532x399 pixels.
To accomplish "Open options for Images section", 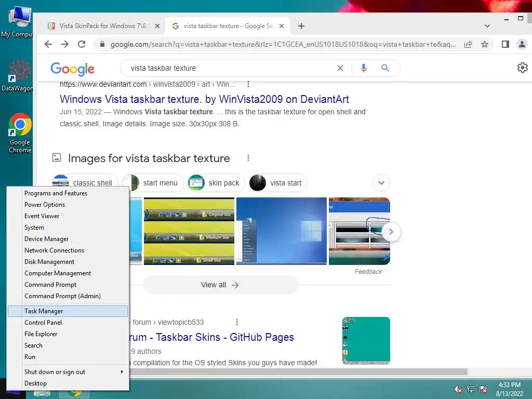I will (248, 158).
